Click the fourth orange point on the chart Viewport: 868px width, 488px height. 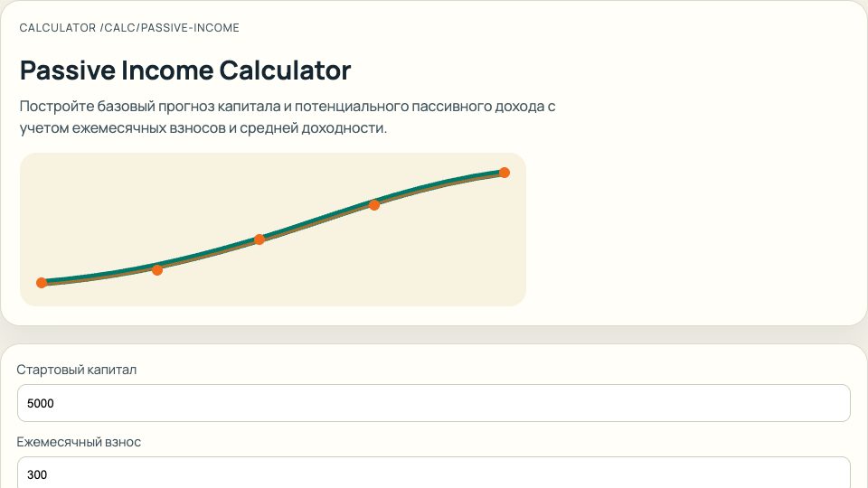[374, 204]
